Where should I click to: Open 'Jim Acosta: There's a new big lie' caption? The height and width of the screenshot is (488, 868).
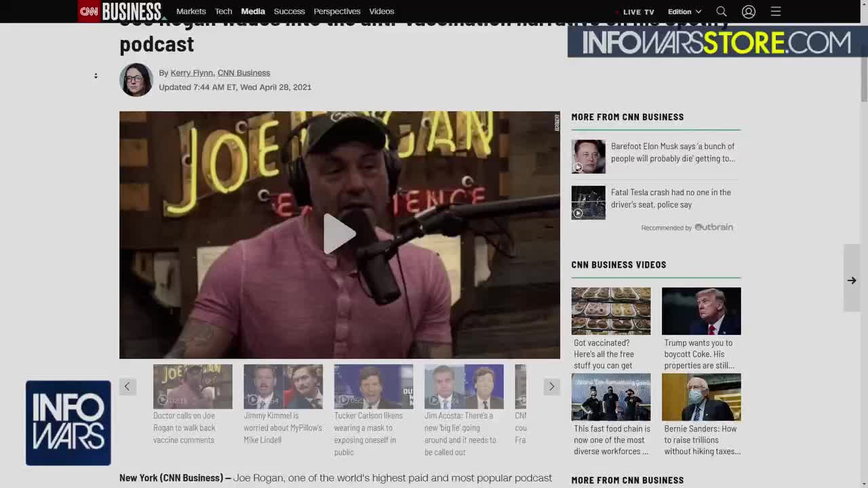click(460, 434)
